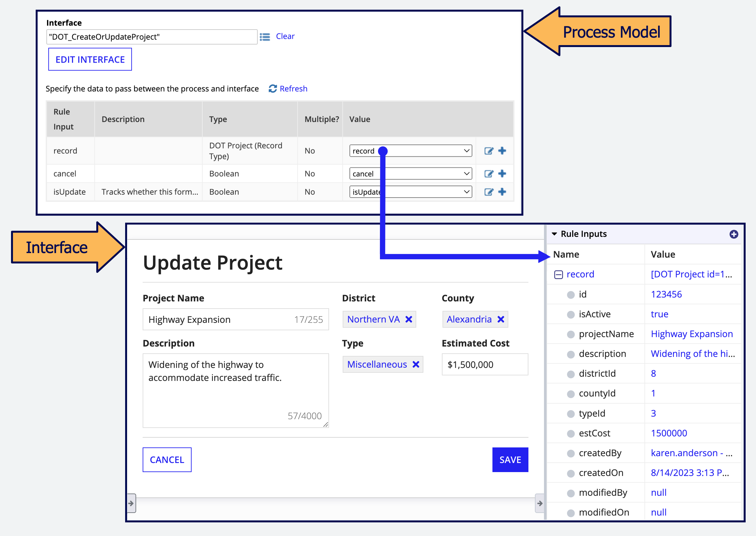Remove Miscellaneous type selection
The height and width of the screenshot is (536, 756).
click(x=416, y=364)
